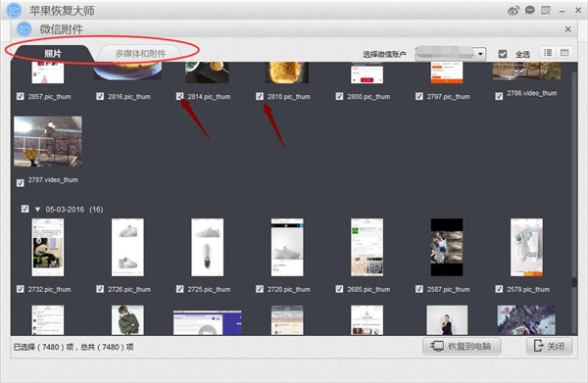588x383 pixels.
Task: Switch to the 多媒体和附件 tab
Action: coord(140,54)
